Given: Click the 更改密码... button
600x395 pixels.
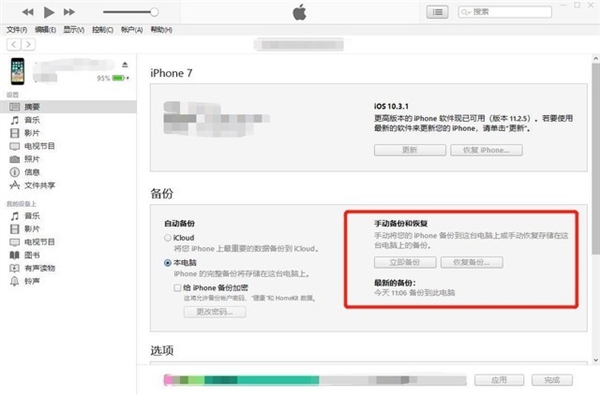Looking at the screenshot, I should pyautogui.click(x=215, y=312).
